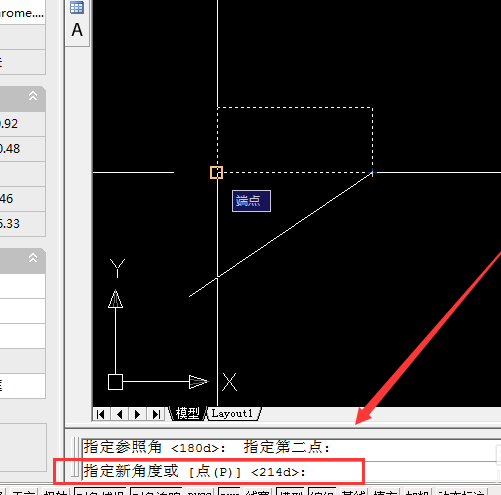Select the property value ending in .48
501x495 pixels.
[x=22, y=149]
